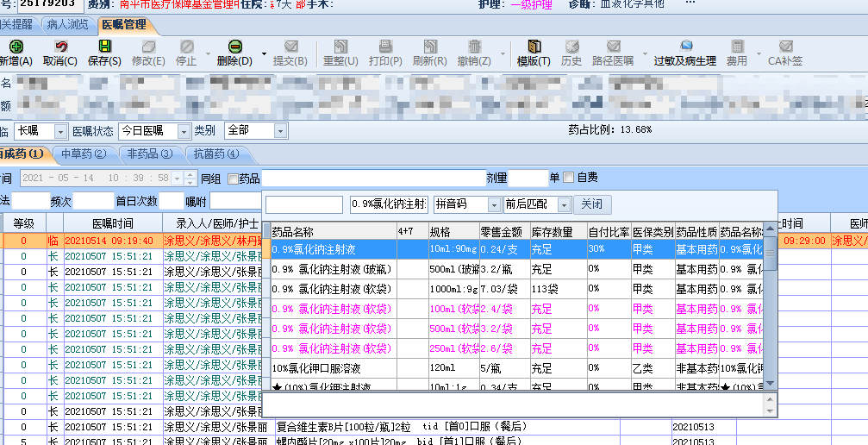Open the date-time picker dropdown arrow

click(x=178, y=179)
